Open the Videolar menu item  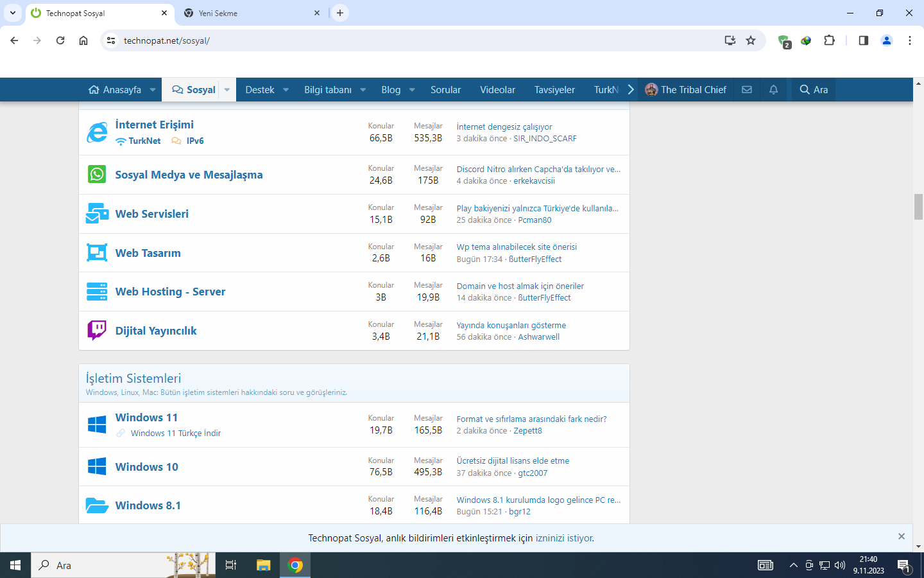(497, 90)
